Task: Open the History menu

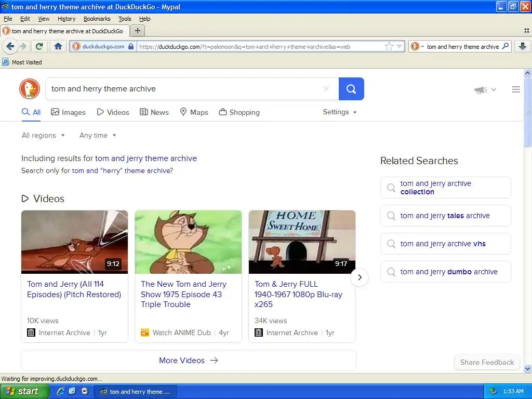Action: (x=66, y=19)
